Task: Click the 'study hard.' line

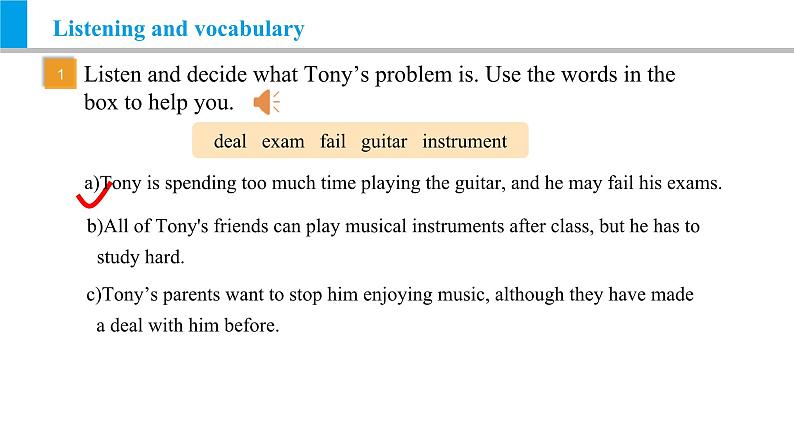Action: 141,257
